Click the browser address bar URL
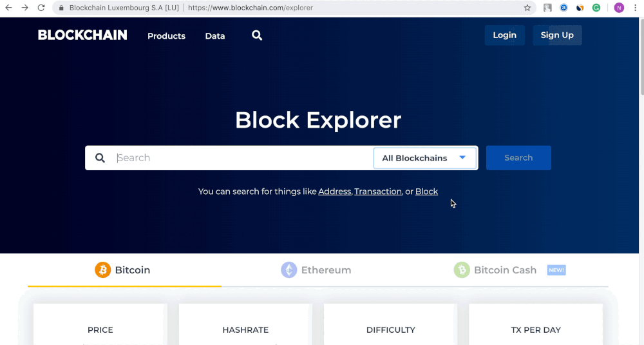The width and height of the screenshot is (644, 345). [x=251, y=8]
